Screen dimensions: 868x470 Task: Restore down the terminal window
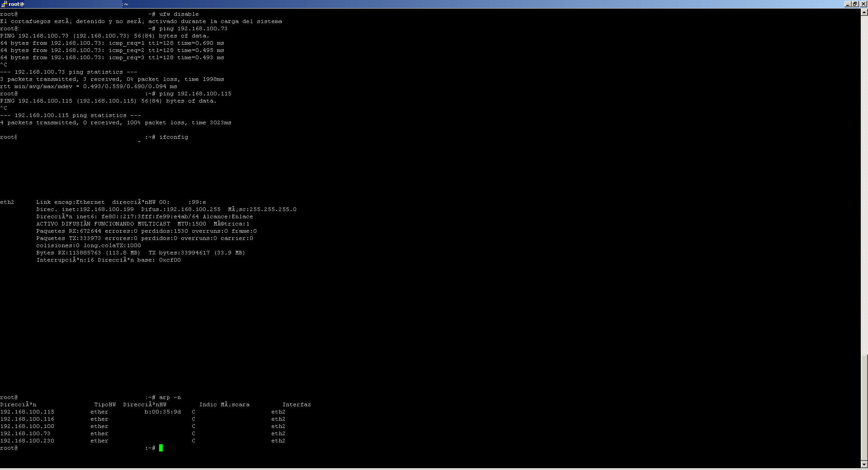tap(855, 4)
